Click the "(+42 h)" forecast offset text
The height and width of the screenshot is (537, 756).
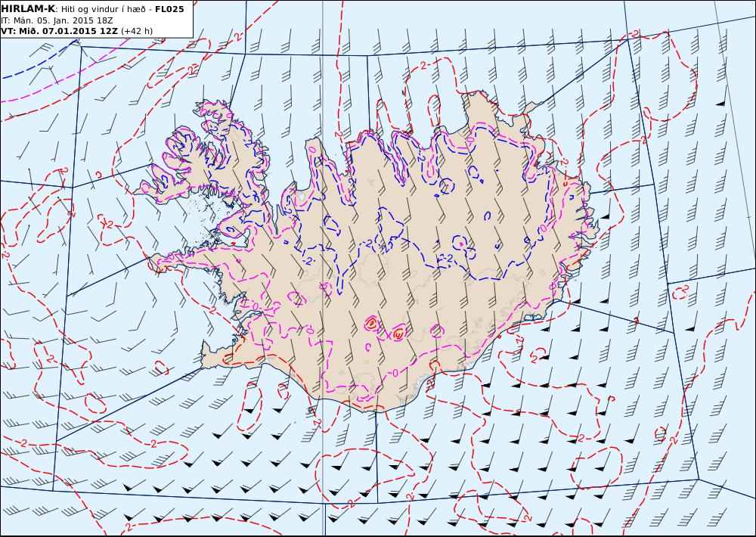point(136,31)
